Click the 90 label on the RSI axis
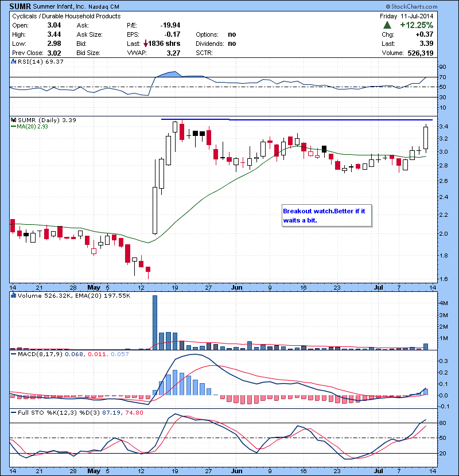This screenshot has width=459, height=476. tap(442, 67)
